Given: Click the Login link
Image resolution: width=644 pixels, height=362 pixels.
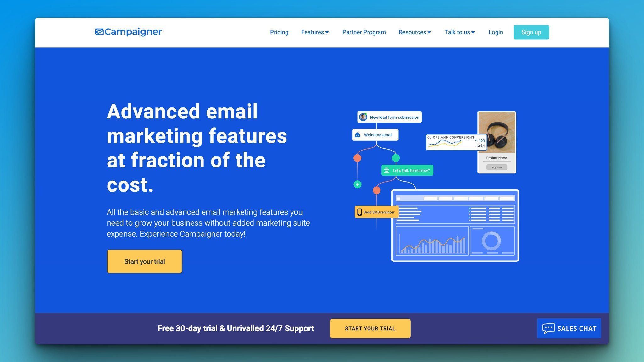Looking at the screenshot, I should 496,32.
